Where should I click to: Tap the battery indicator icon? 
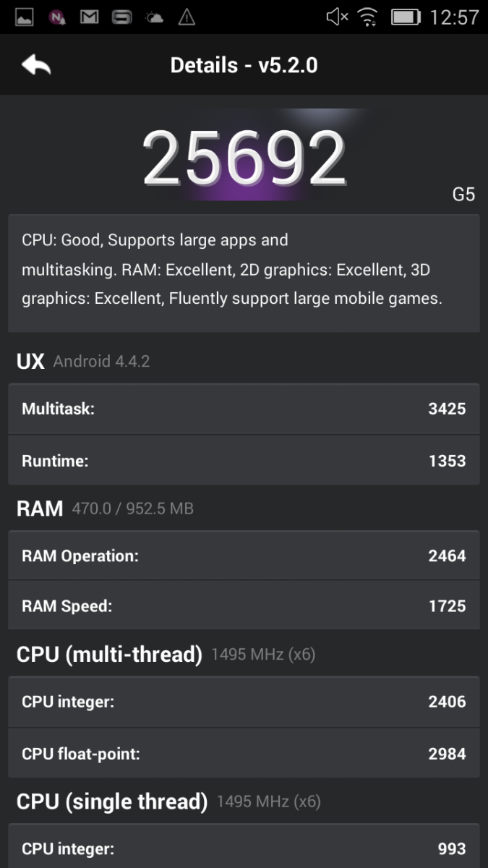pyautogui.click(x=406, y=17)
